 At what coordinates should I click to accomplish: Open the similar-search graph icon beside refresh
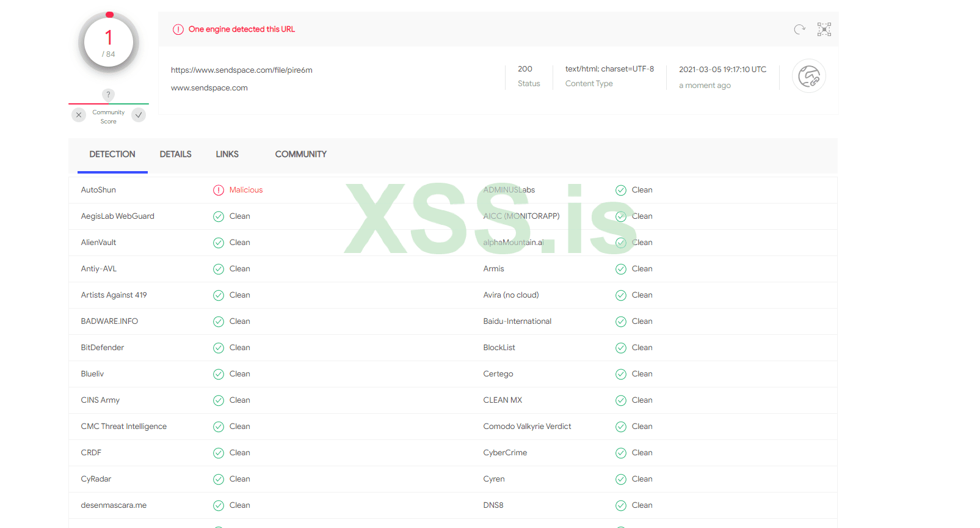pos(824,29)
